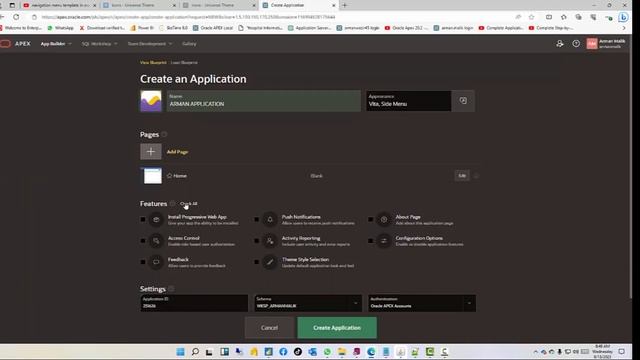Open WhatsApp from the taskbar

[327, 351]
